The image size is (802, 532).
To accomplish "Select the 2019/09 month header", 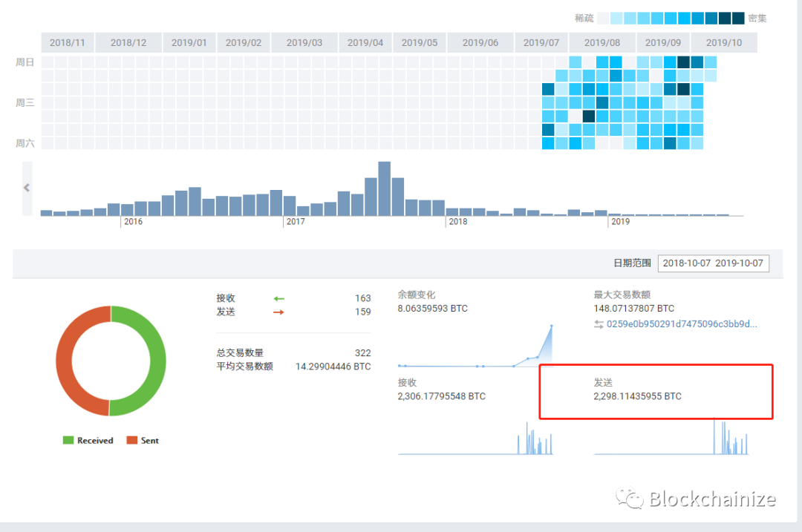I will pyautogui.click(x=663, y=43).
